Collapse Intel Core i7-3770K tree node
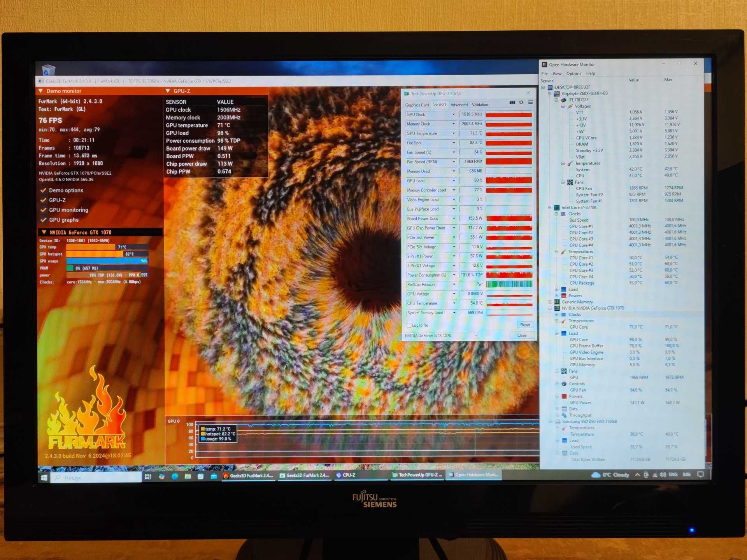Viewport: 747px width, 560px height. click(x=550, y=208)
